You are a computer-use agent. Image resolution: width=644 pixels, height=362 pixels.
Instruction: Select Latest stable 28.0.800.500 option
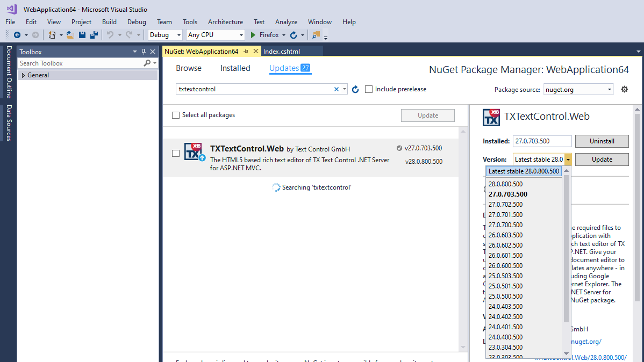(524, 171)
